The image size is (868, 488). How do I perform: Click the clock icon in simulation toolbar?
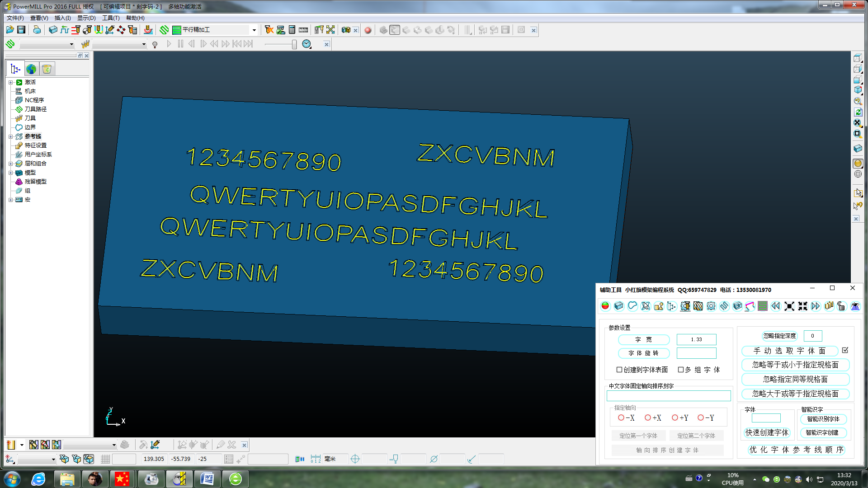pos(307,44)
